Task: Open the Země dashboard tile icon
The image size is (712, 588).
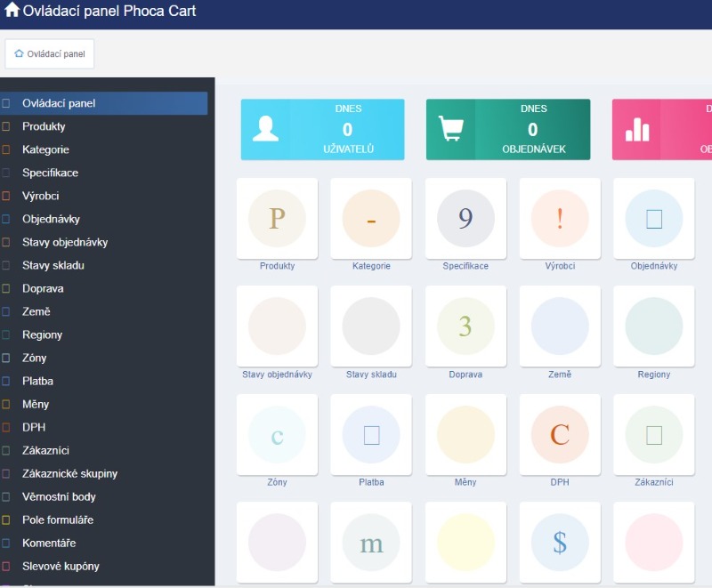Action: coord(560,326)
